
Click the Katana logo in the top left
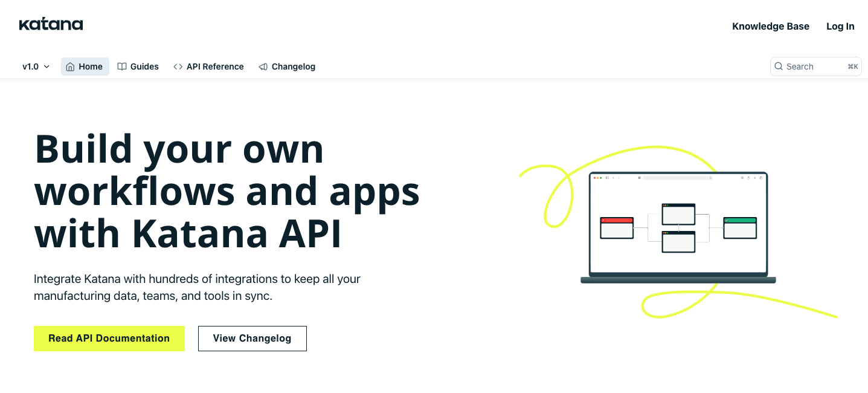pos(51,24)
